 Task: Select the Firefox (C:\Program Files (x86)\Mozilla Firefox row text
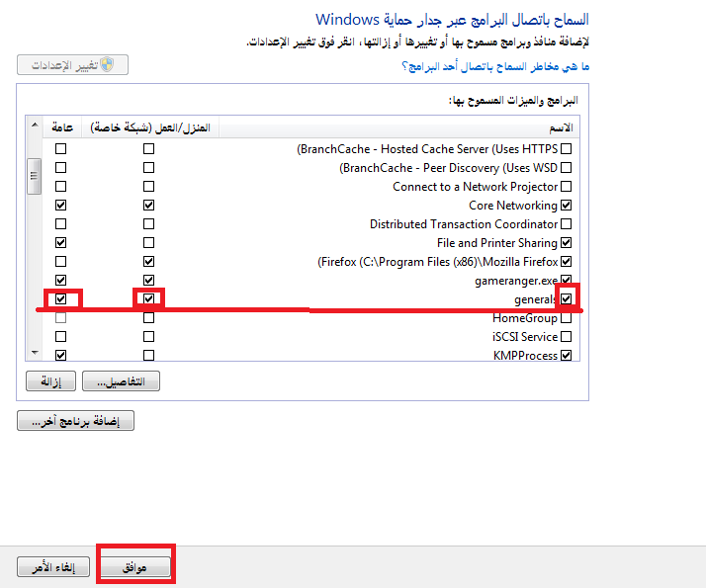(x=438, y=262)
